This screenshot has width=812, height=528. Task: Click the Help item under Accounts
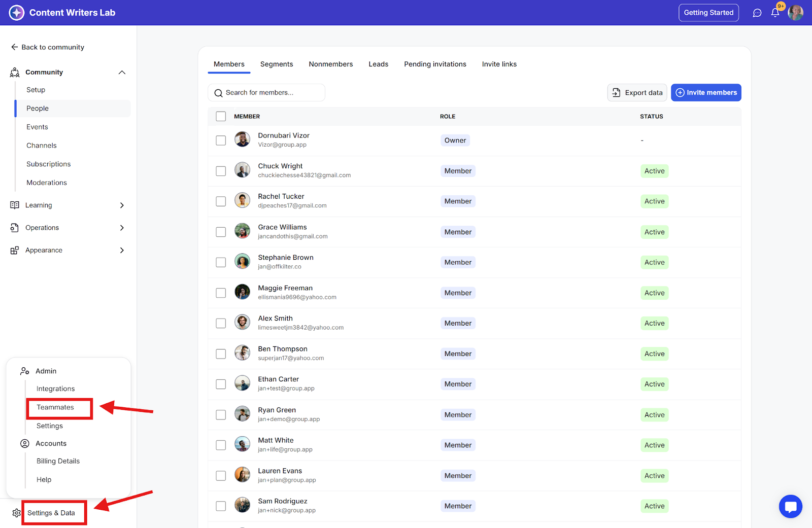coord(44,480)
